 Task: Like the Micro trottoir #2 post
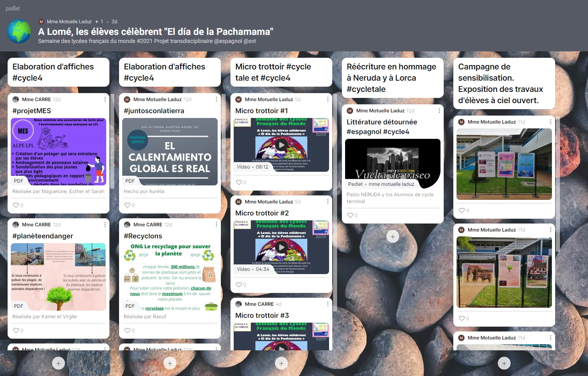pos(239,285)
